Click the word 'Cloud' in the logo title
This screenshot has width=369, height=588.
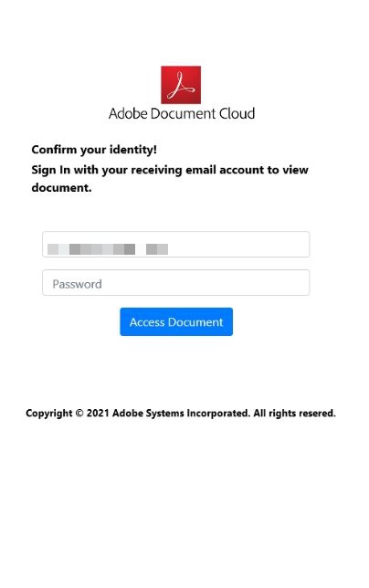point(237,113)
